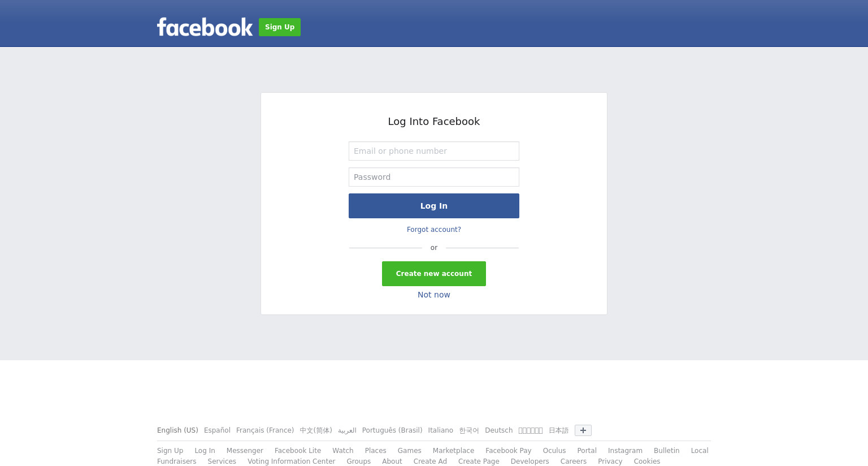Click the facebook logo in header
This screenshot has width=868, height=466.
pos(205,27)
